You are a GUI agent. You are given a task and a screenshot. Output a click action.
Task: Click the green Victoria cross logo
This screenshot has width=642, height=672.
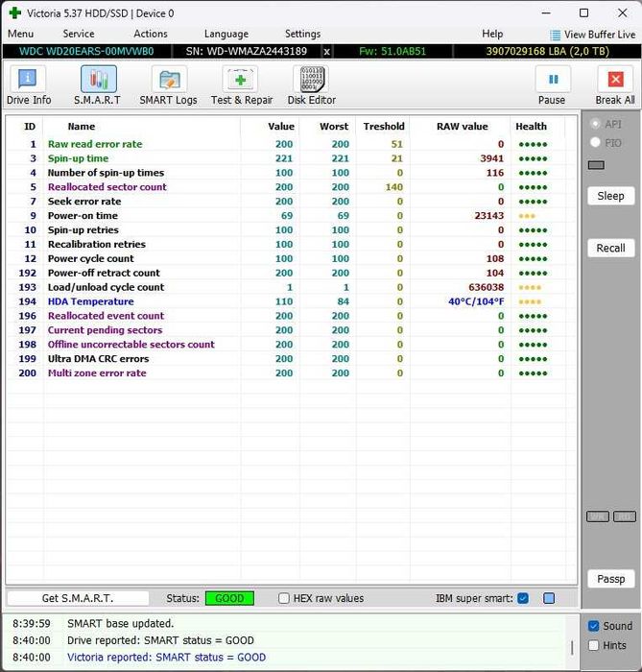pyautogui.click(x=15, y=12)
